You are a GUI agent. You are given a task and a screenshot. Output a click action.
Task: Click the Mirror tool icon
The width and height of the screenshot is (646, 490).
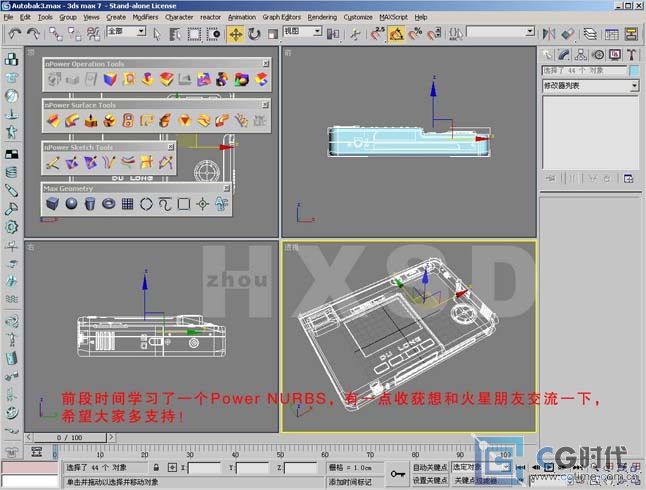coord(548,34)
